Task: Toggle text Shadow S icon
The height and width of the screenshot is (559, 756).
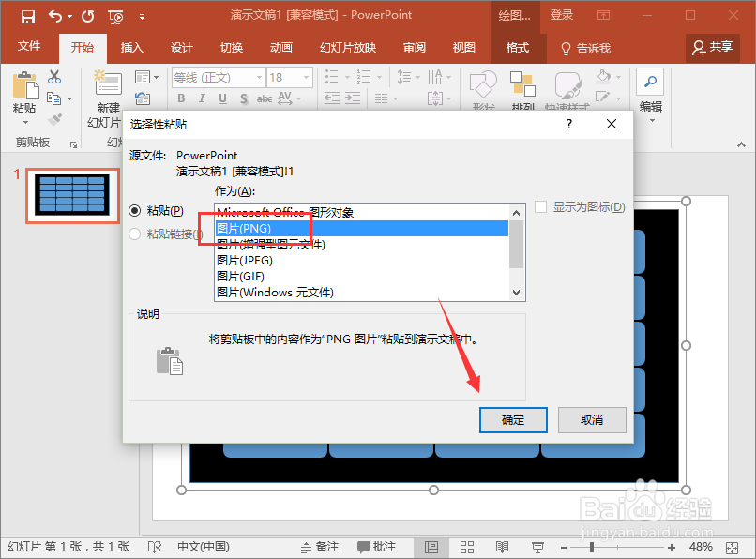Action: point(244,98)
